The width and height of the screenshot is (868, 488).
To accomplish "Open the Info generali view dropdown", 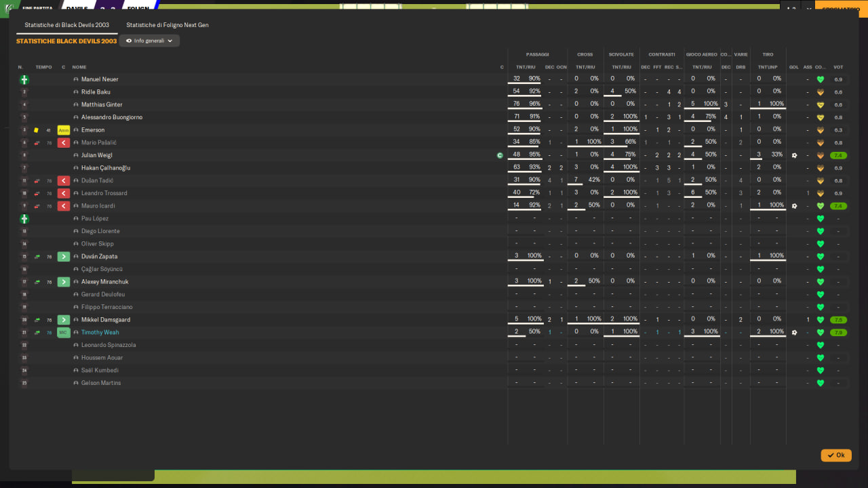I will (x=149, y=41).
